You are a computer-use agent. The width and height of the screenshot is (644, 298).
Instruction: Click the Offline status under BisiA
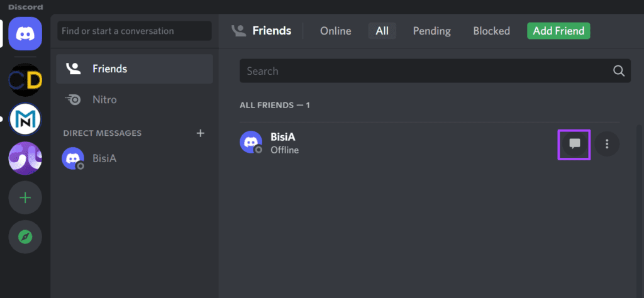click(x=285, y=150)
